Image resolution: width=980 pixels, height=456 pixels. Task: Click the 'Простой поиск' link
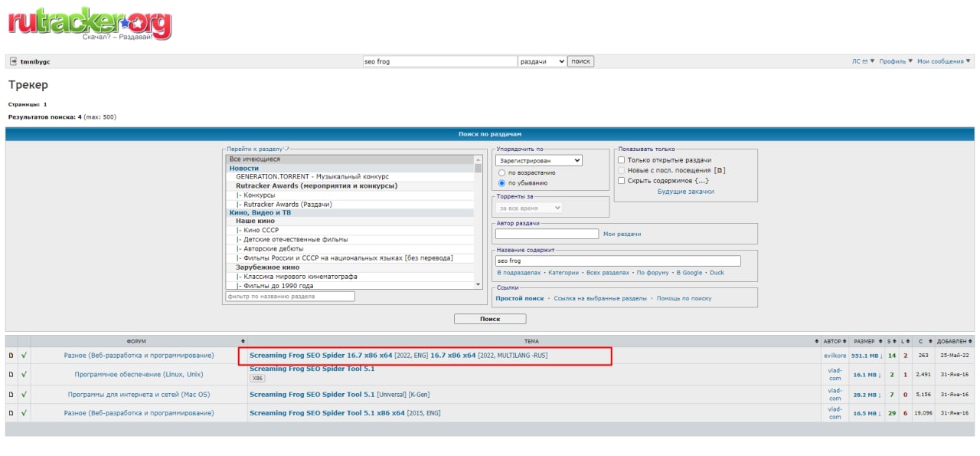(x=520, y=298)
